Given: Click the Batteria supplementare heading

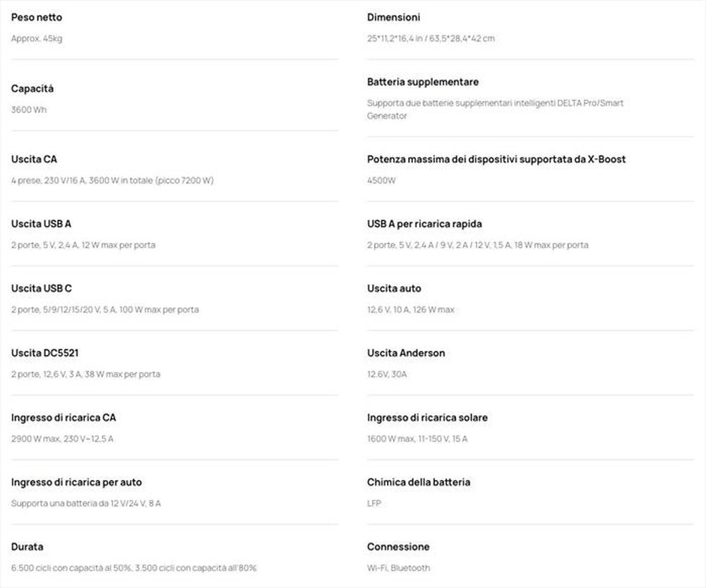Looking at the screenshot, I should 423,83.
